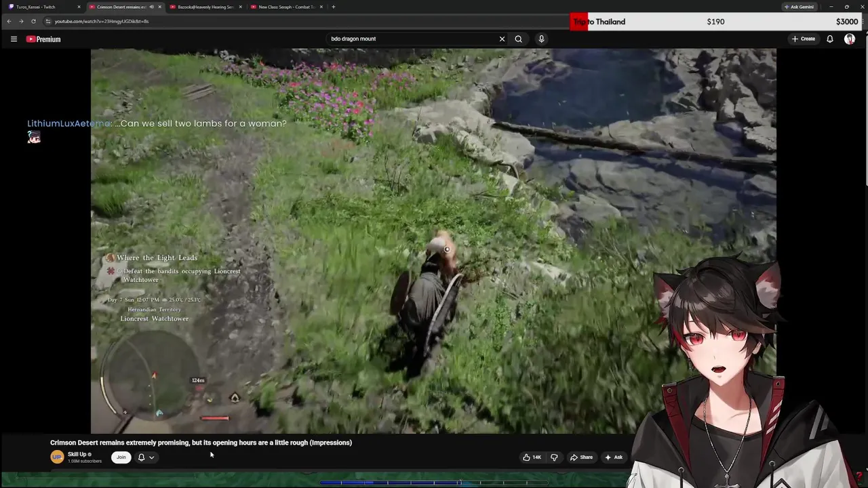The height and width of the screenshot is (488, 868).
Task: Open a new browser tab
Action: pyautogui.click(x=333, y=7)
